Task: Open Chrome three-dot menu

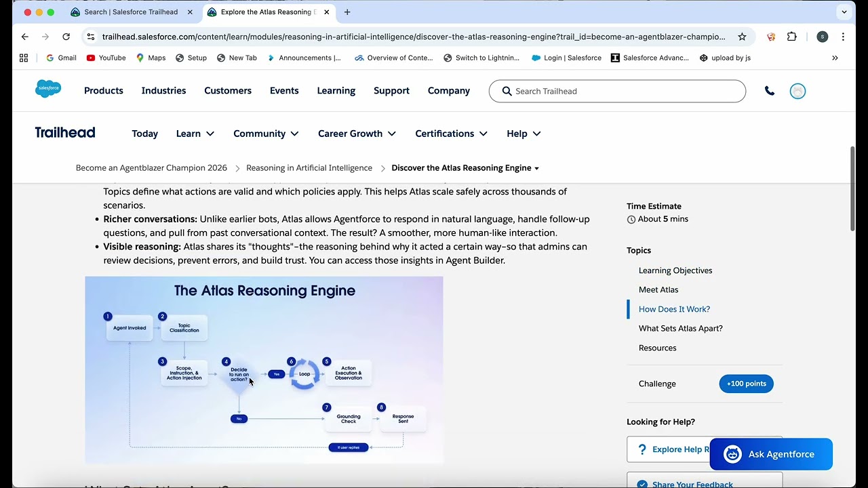Action: [x=843, y=37]
